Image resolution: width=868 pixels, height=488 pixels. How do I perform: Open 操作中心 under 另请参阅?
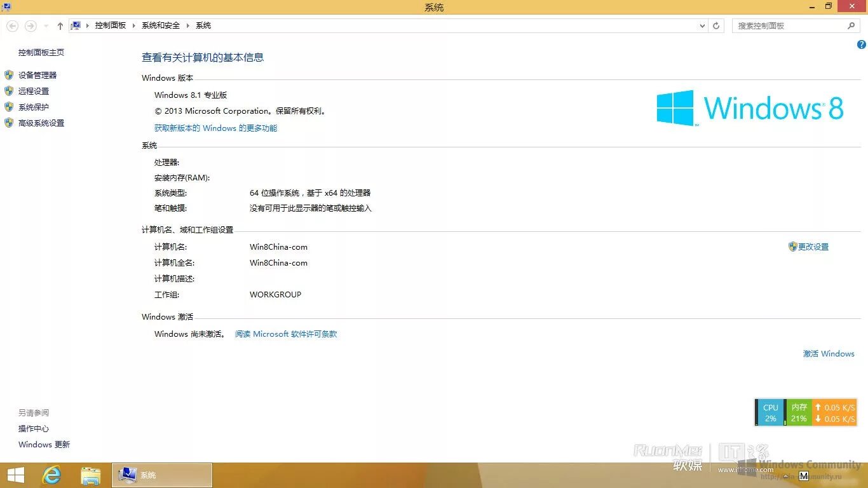click(34, 429)
